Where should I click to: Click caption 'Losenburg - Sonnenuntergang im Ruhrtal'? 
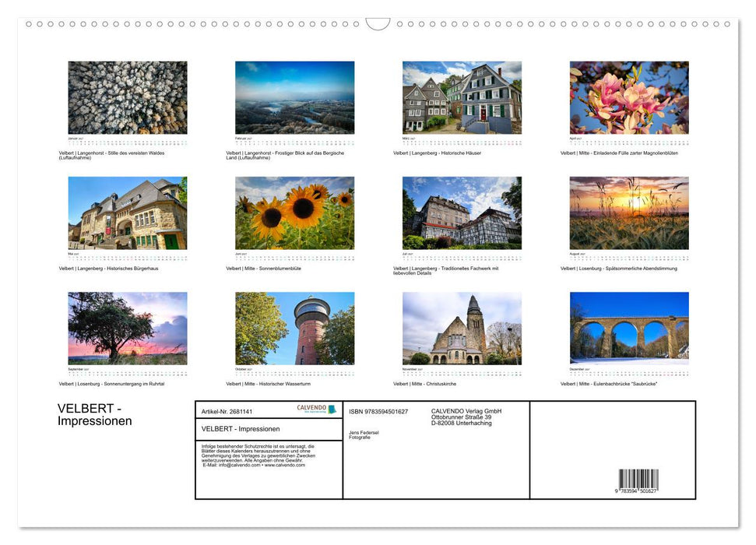click(112, 384)
